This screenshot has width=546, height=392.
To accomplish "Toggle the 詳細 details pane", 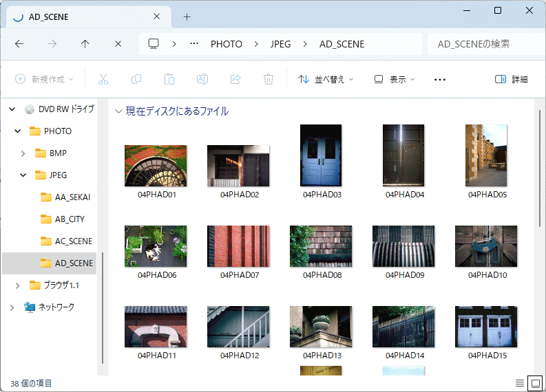I will tap(511, 79).
